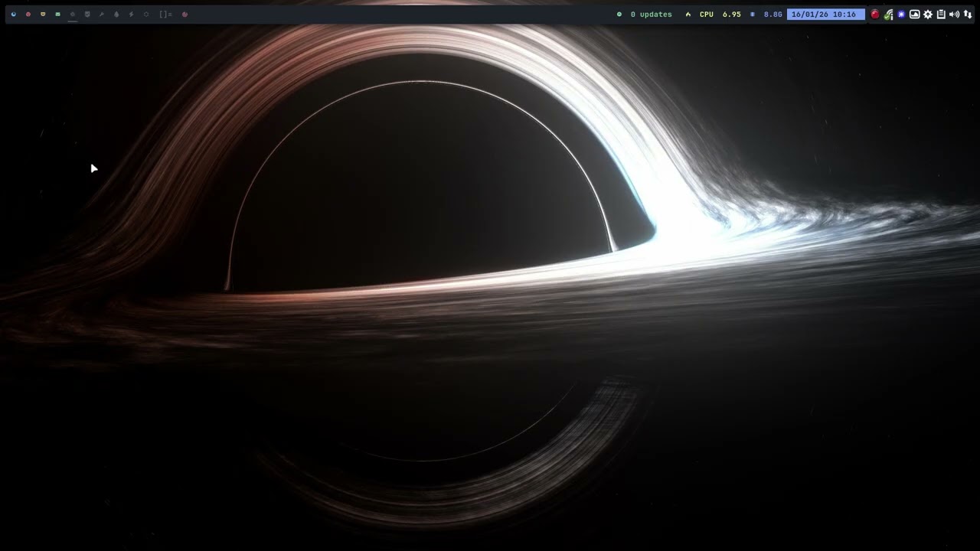The height and width of the screenshot is (551, 980).
Task: Switch to the red circle workspace icon
Action: pyautogui.click(x=28, y=14)
